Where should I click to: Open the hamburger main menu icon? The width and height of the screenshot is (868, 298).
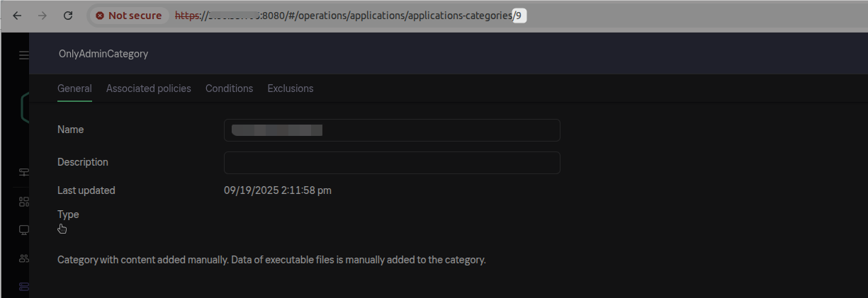(24, 55)
